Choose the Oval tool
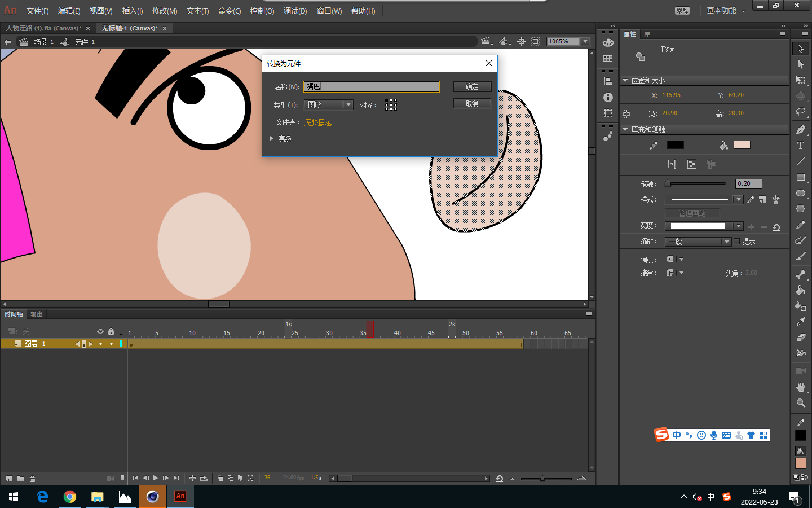 (800, 193)
